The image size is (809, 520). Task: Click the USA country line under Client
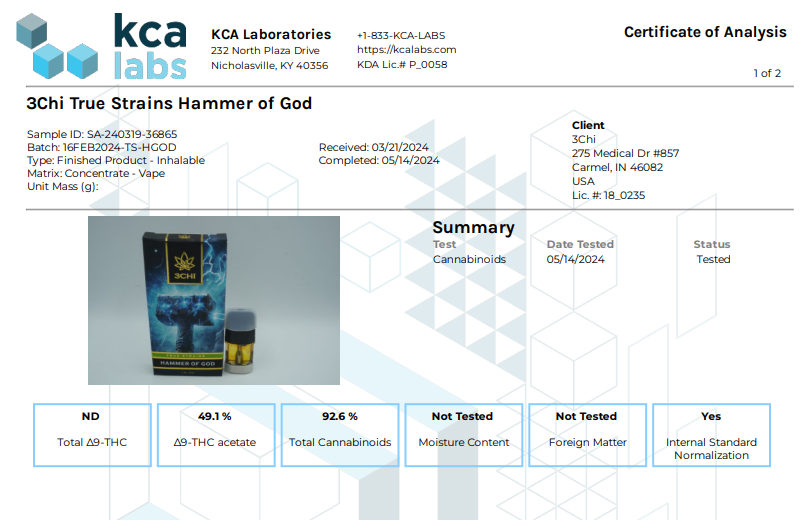point(583,182)
